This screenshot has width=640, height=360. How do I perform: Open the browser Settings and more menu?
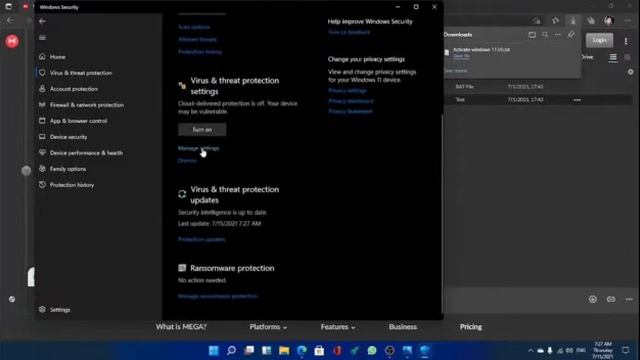pos(627,20)
